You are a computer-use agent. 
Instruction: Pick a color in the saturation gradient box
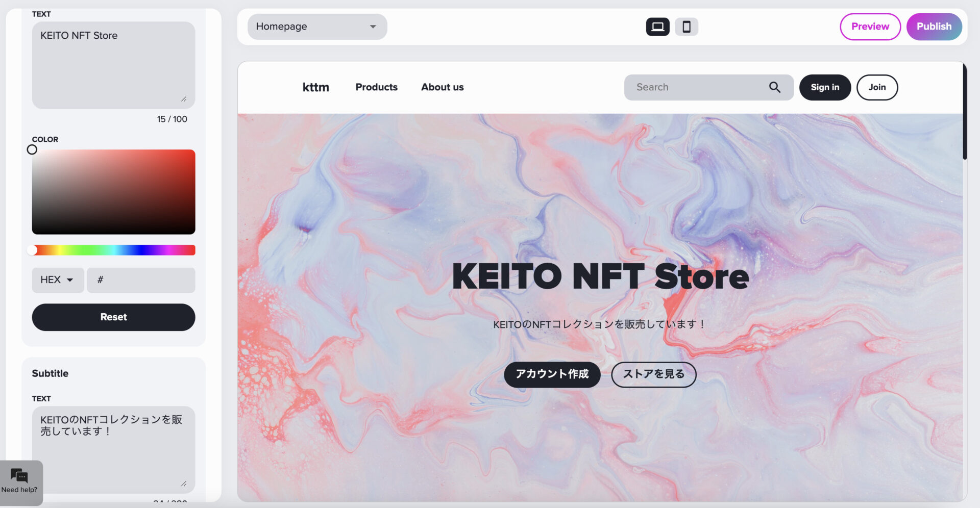(113, 192)
